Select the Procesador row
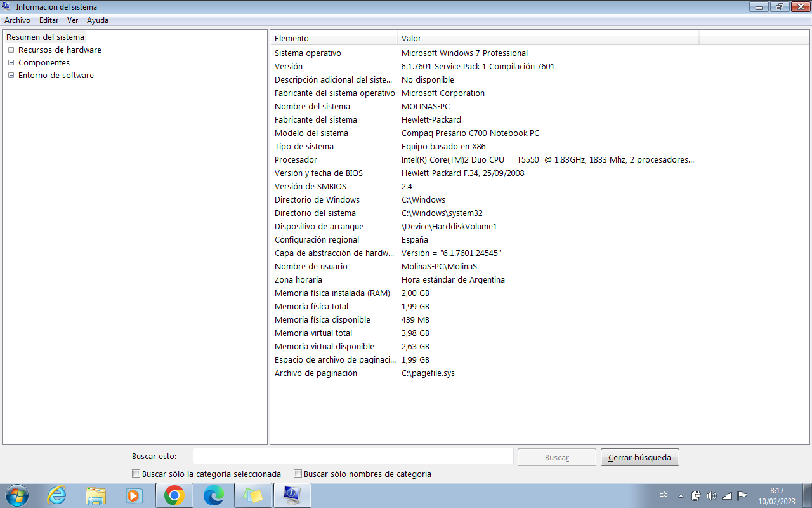812x508 pixels. (x=485, y=159)
